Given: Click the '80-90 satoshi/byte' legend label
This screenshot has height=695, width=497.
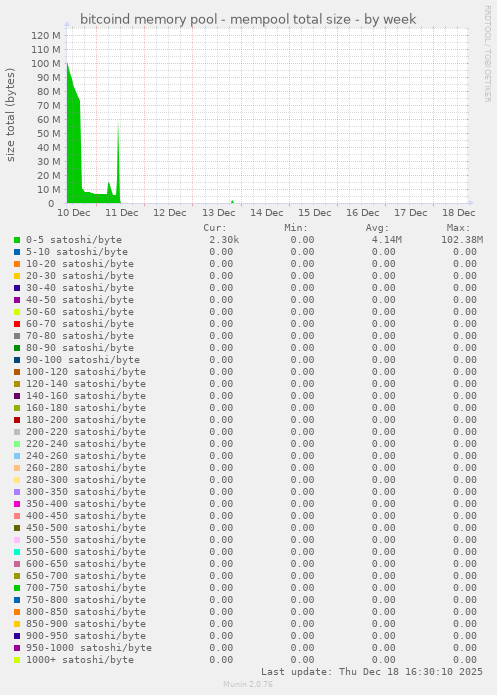Looking at the screenshot, I should coord(80,348).
